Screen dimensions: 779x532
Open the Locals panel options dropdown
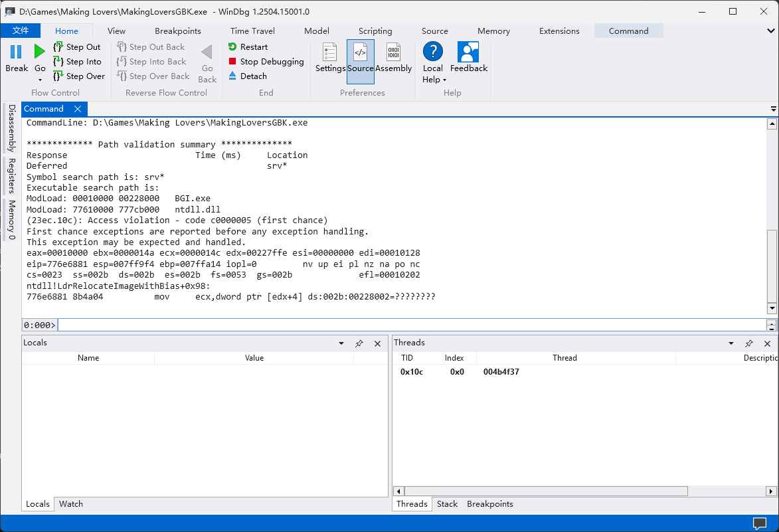pyautogui.click(x=341, y=343)
